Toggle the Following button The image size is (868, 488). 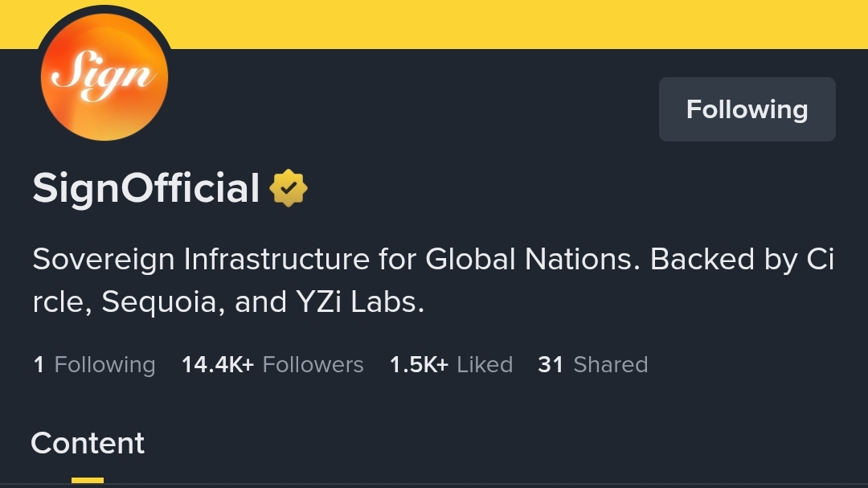coord(747,109)
